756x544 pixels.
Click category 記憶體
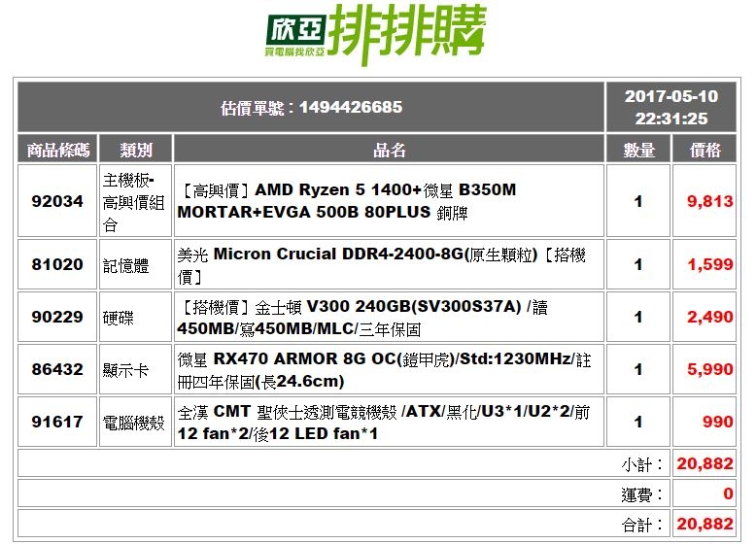pyautogui.click(x=126, y=265)
